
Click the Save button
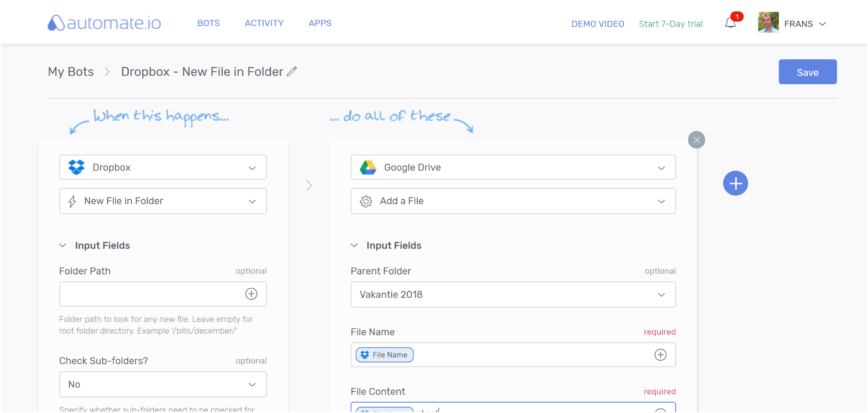coord(808,72)
